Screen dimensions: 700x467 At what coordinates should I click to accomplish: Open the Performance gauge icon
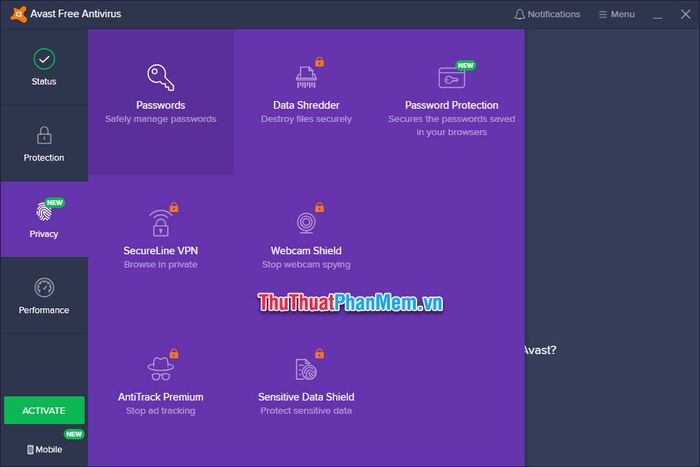click(44, 288)
